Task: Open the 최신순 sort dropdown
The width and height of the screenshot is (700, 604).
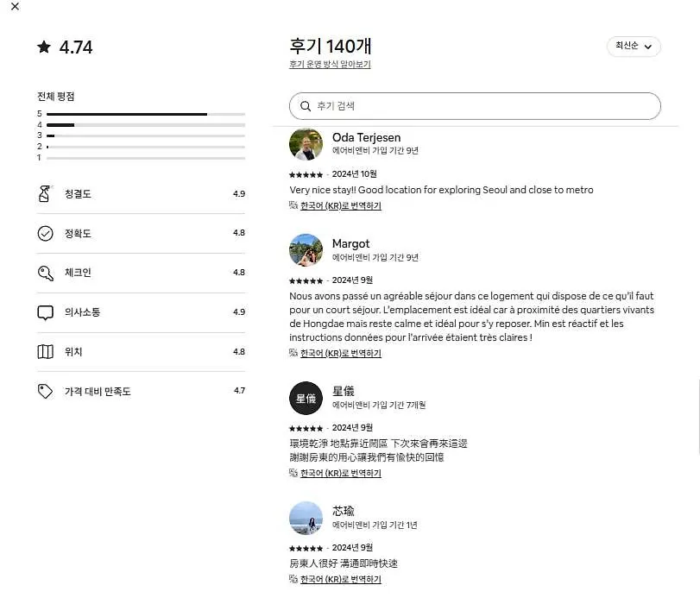Action: pyautogui.click(x=634, y=46)
